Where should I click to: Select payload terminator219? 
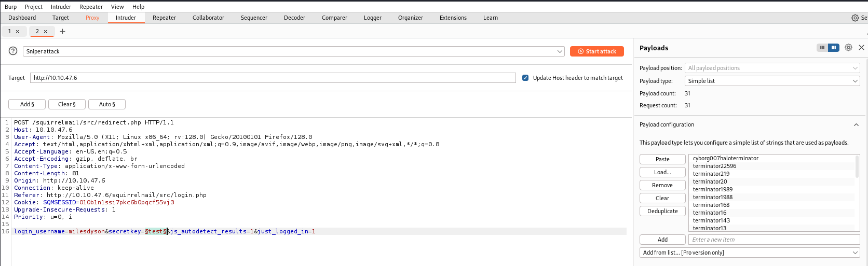[x=711, y=174]
